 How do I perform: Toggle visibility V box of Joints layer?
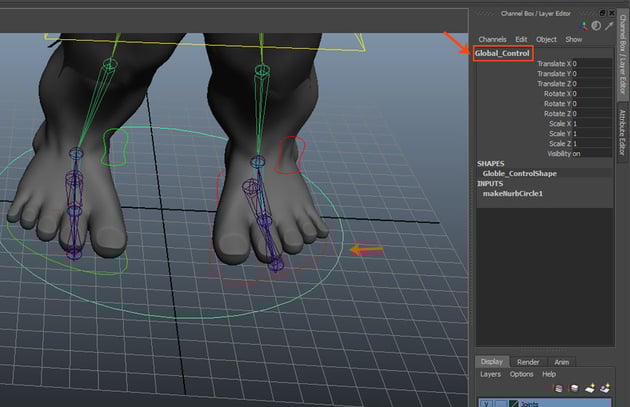[x=484, y=403]
